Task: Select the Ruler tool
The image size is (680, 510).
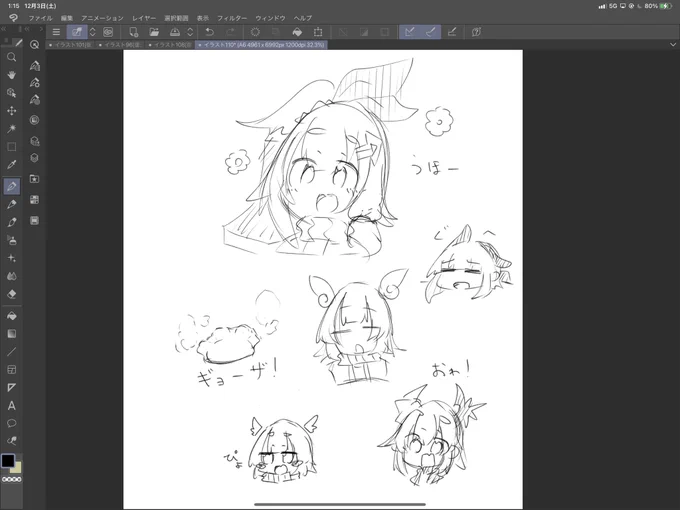Action: (12, 387)
